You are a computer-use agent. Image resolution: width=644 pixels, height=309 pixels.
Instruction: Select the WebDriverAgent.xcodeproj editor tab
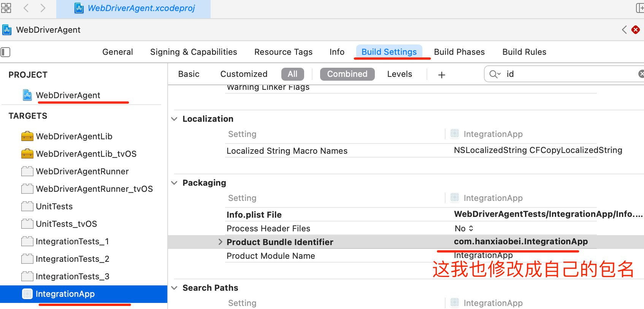[133, 9]
